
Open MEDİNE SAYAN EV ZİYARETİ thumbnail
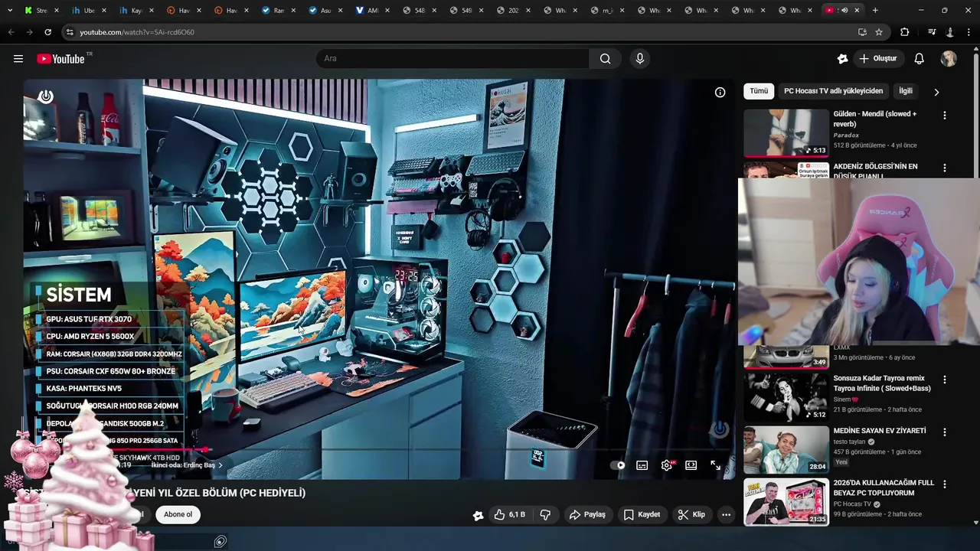point(786,449)
